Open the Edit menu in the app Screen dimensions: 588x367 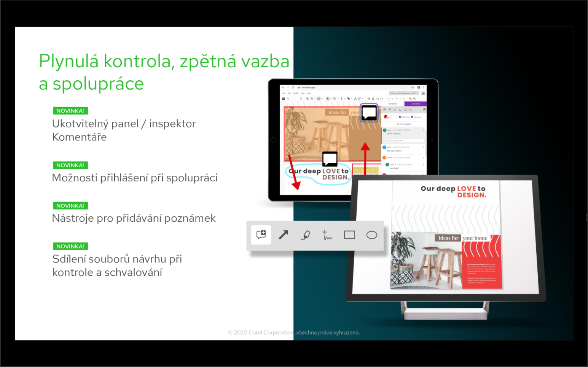(x=289, y=93)
